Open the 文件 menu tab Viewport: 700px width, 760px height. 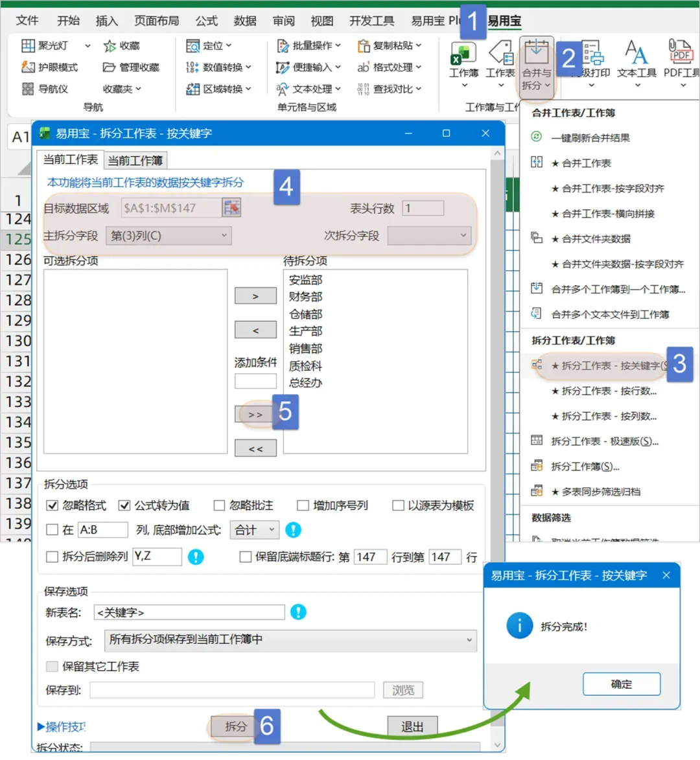27,20
